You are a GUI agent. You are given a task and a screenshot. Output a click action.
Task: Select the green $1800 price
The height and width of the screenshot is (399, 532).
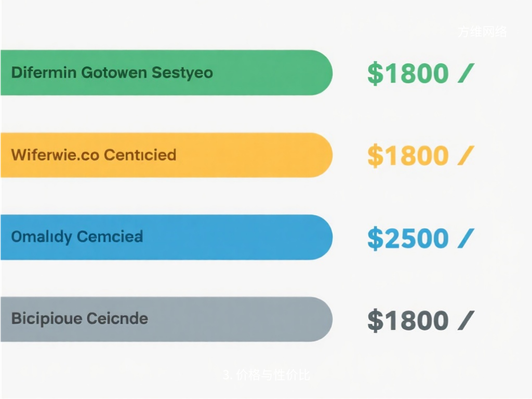408,73
